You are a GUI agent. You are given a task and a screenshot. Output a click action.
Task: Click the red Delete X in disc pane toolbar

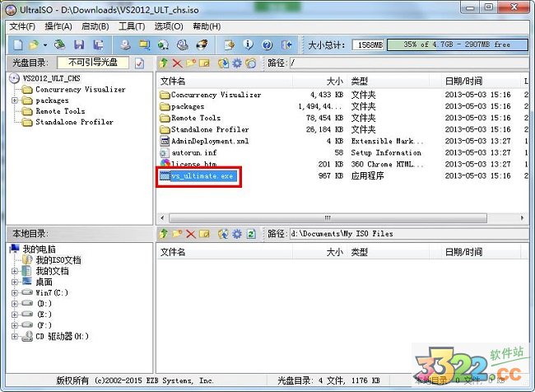pos(177,63)
